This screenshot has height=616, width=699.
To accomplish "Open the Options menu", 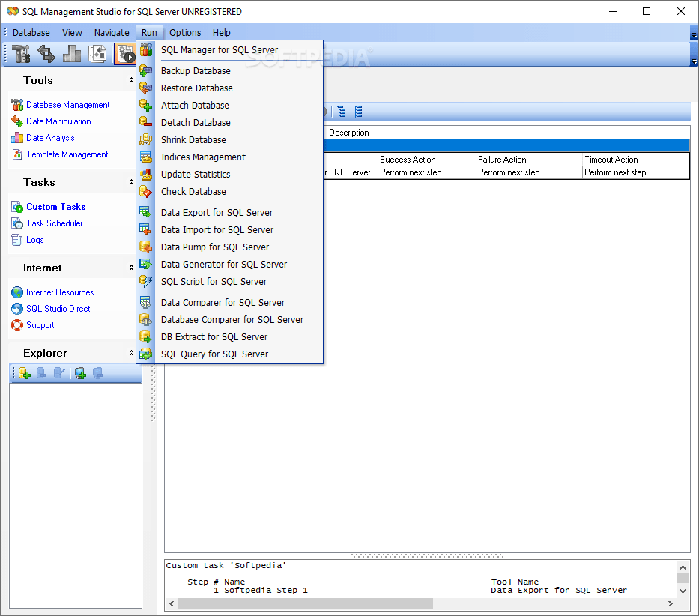I will point(185,32).
